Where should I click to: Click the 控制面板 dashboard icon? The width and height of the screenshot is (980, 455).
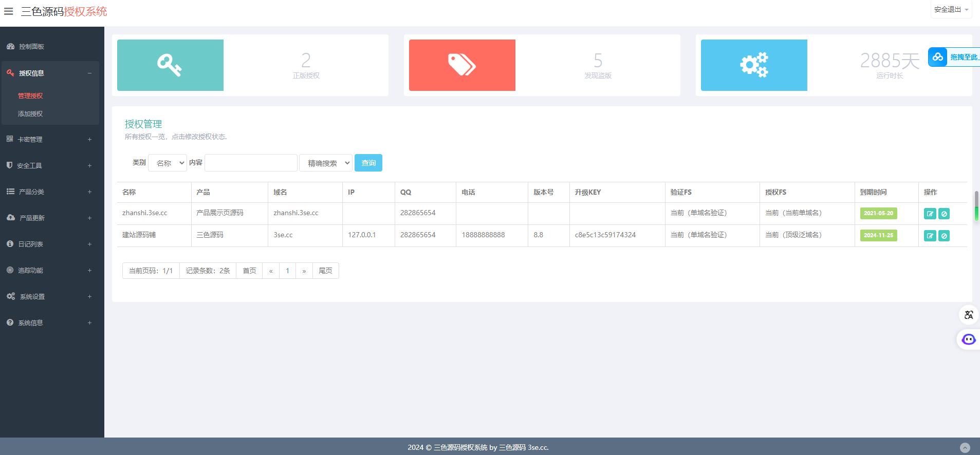coord(10,46)
